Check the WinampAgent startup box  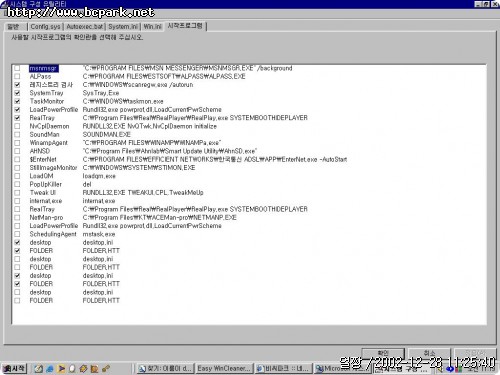(17, 143)
